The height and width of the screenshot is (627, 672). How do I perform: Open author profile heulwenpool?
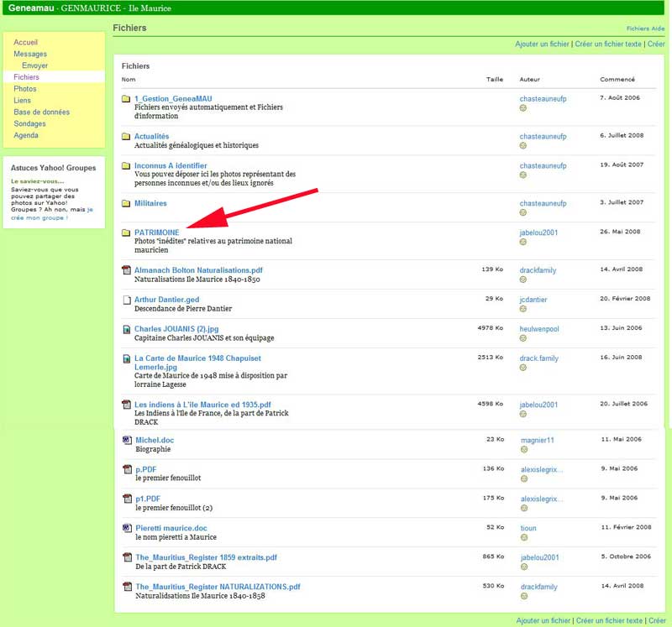pos(539,329)
